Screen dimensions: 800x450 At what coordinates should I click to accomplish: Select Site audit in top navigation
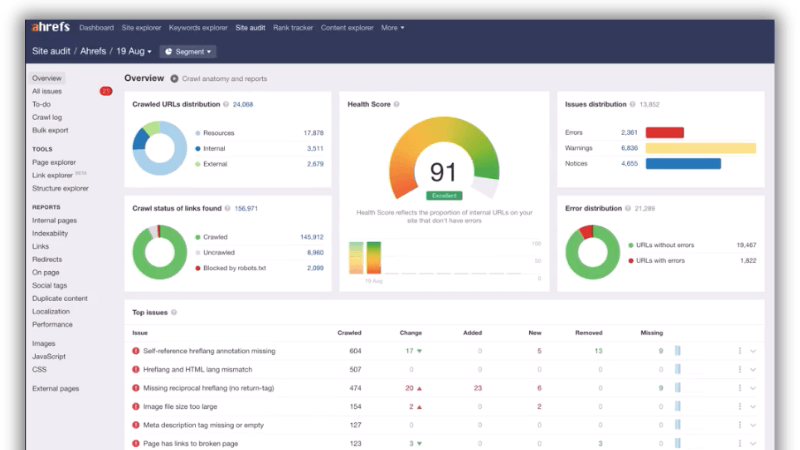250,28
